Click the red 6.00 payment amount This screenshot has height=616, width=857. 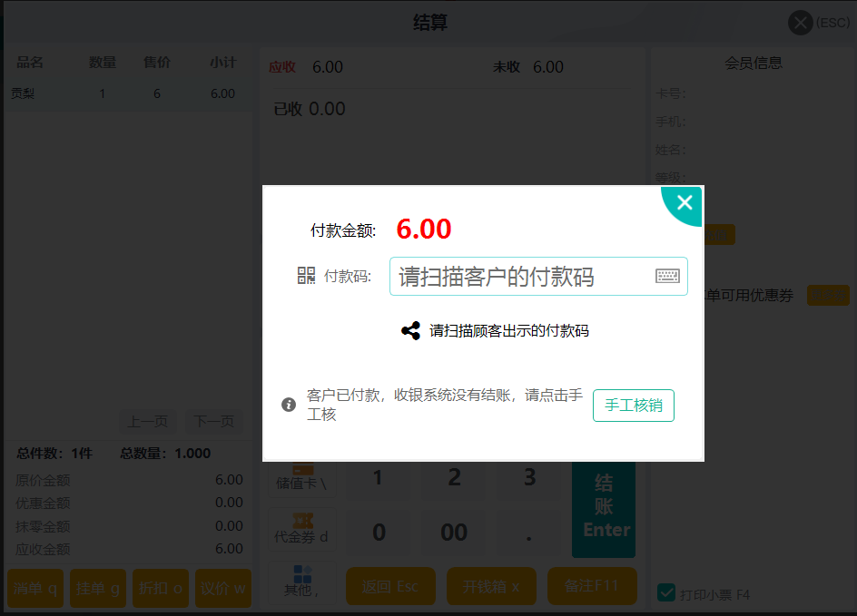pyautogui.click(x=424, y=229)
